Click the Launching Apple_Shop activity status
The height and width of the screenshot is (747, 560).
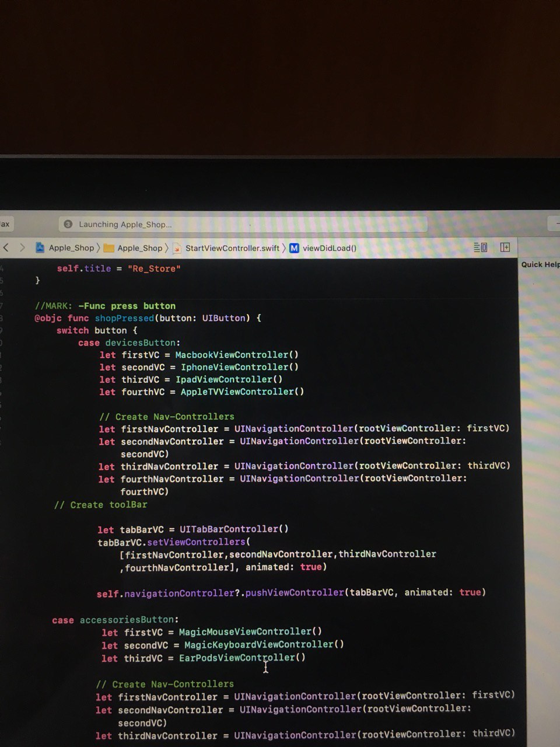pos(125,224)
